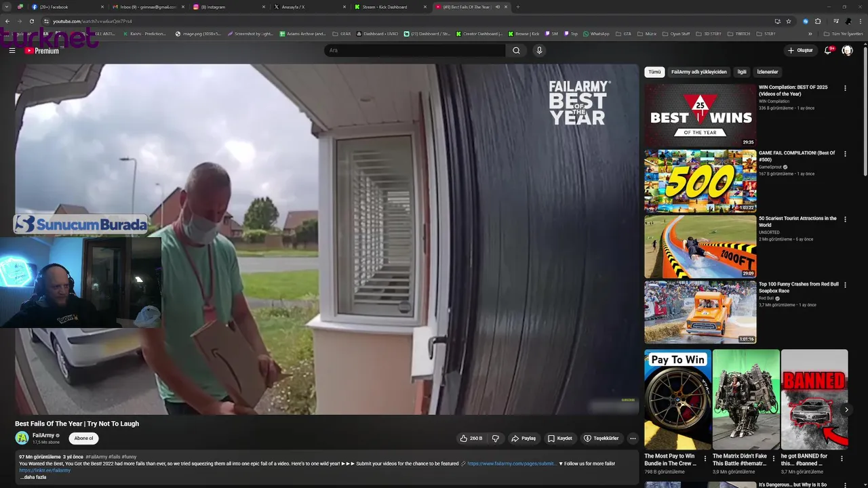This screenshot has height=488, width=868.
Task: Open more actions menu beside Teşekkürler
Action: 633,439
